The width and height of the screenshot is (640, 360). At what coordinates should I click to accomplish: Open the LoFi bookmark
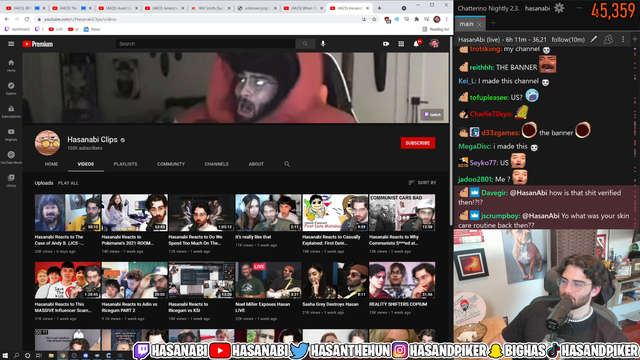(x=56, y=29)
